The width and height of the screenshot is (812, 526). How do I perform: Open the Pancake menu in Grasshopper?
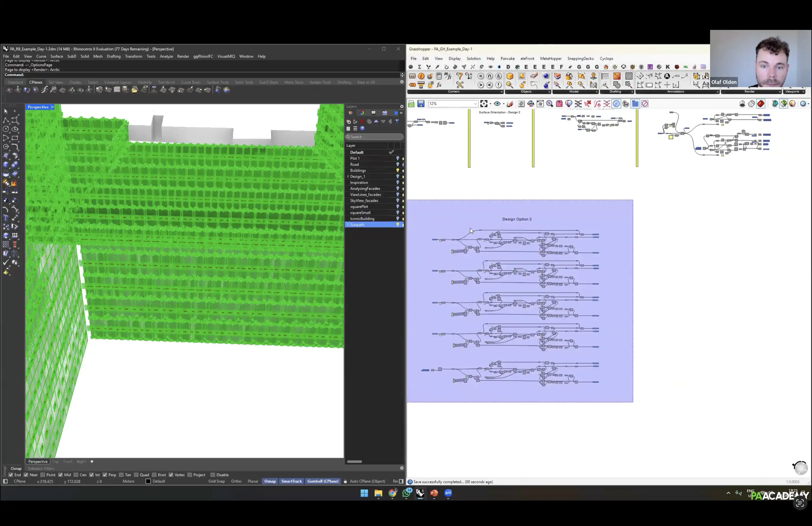(508, 59)
